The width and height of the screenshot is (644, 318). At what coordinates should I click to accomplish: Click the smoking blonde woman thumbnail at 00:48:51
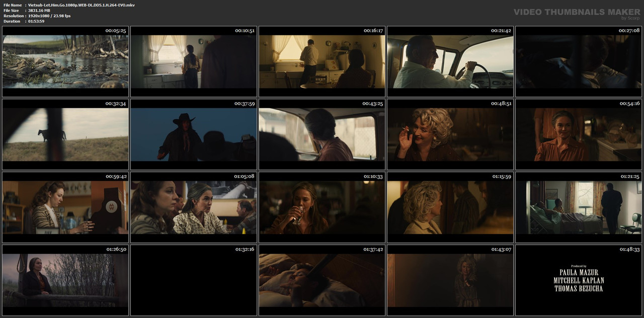click(450, 134)
